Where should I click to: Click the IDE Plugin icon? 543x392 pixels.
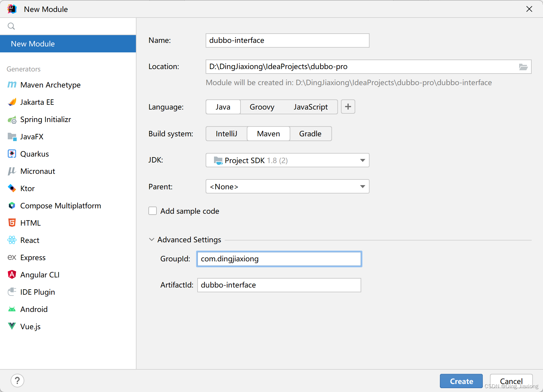pos(12,292)
